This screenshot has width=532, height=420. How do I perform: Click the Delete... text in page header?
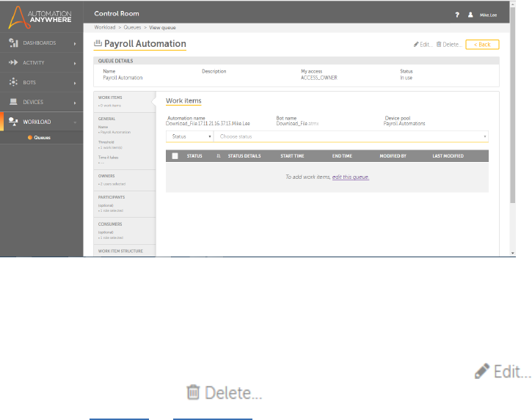tap(452, 45)
